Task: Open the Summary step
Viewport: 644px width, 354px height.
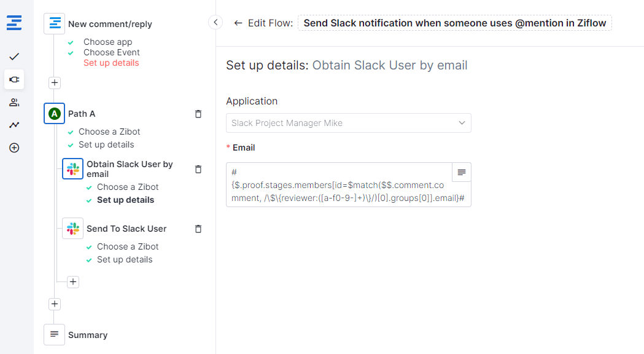Action: coord(87,335)
